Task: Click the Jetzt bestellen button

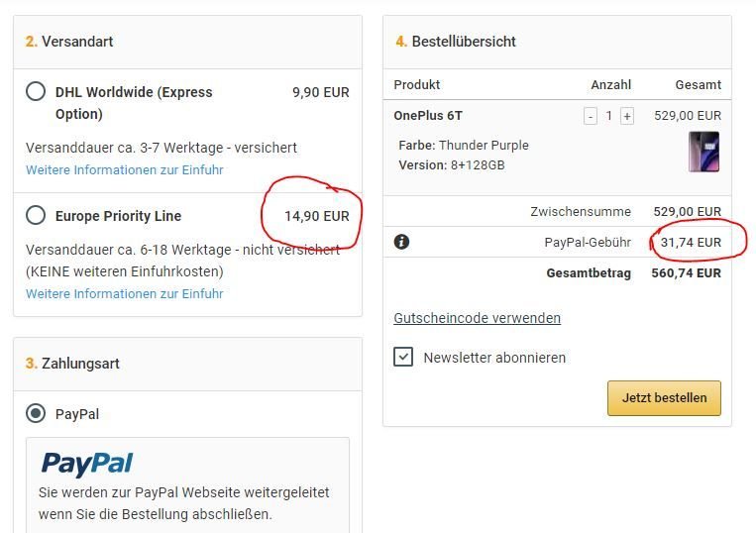Action: point(665,398)
